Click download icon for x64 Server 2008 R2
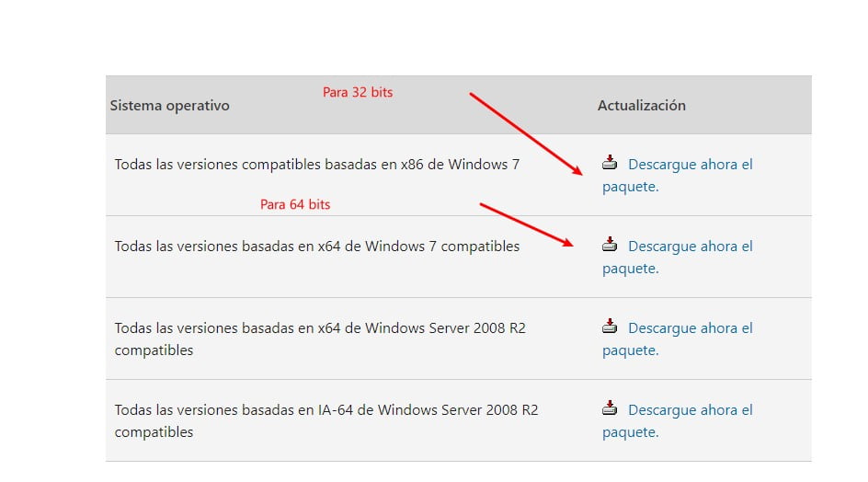The width and height of the screenshot is (868, 482). pyautogui.click(x=610, y=326)
